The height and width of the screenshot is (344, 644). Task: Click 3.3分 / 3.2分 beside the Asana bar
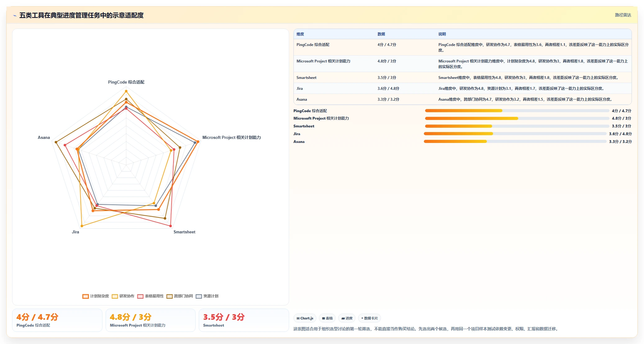(x=620, y=142)
